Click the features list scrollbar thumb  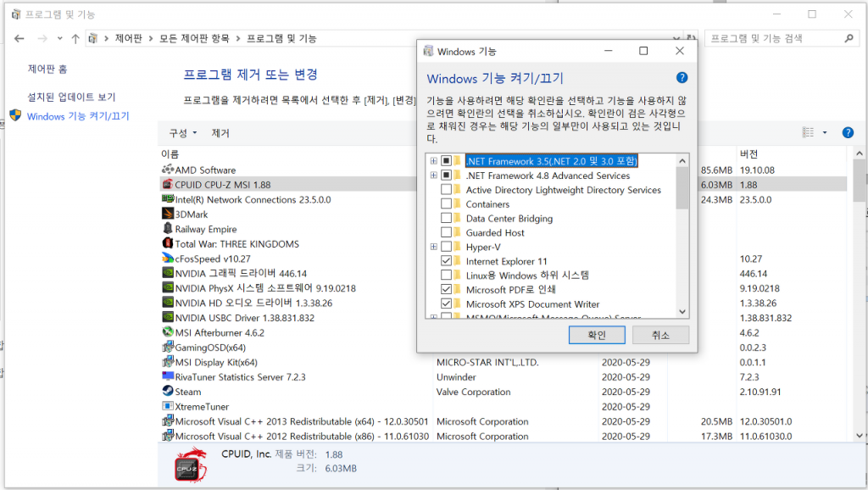tap(682, 188)
